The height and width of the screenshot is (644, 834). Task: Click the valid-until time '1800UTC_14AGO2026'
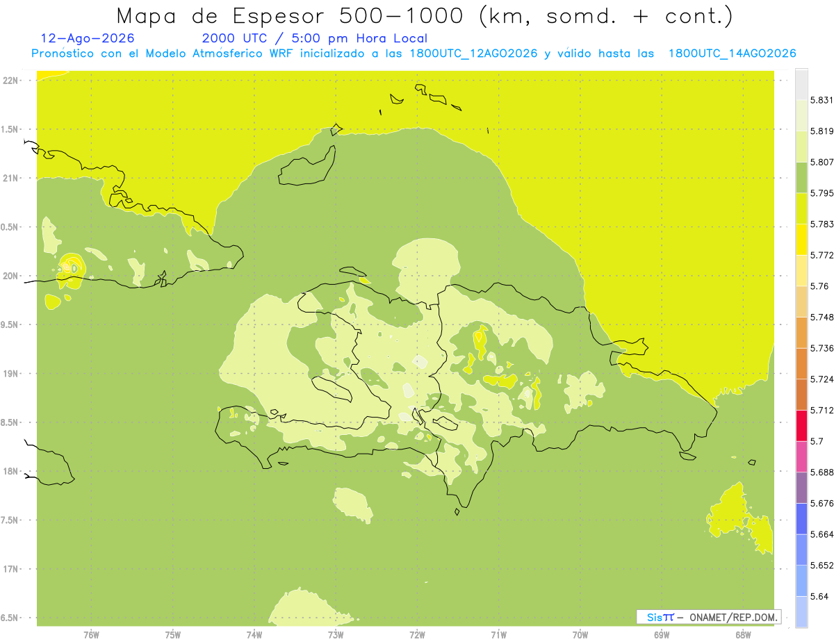click(x=732, y=53)
